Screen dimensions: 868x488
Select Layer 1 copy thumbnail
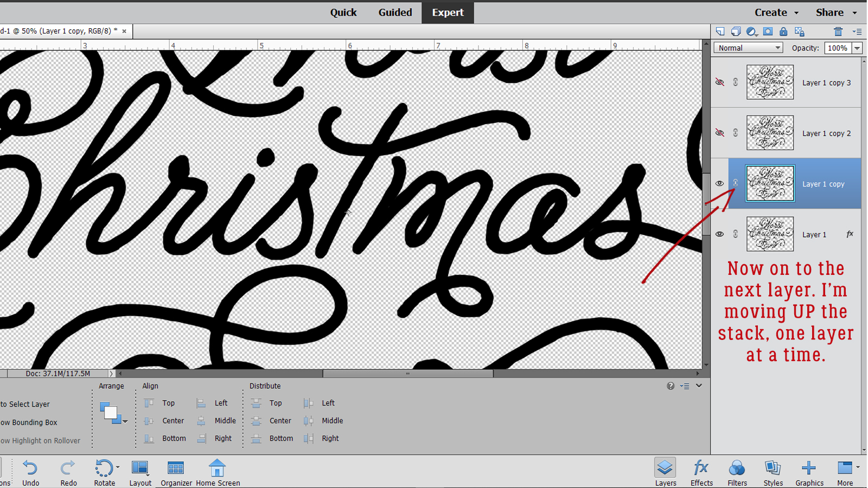(x=770, y=183)
